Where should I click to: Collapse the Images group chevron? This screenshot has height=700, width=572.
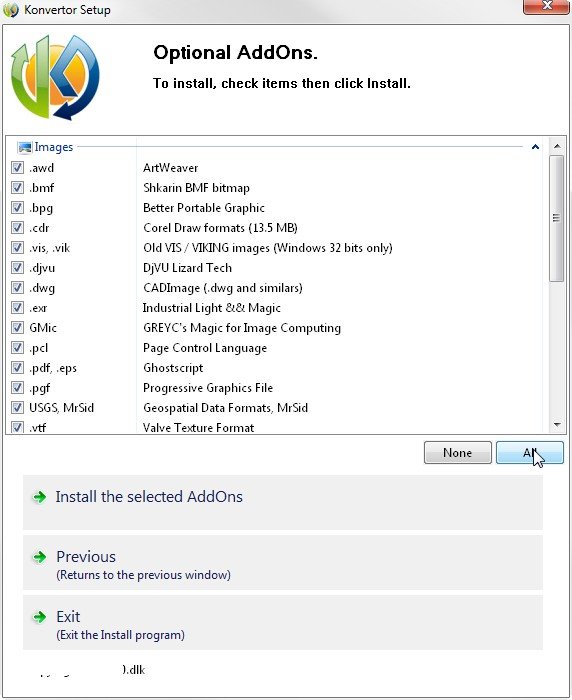tap(535, 147)
